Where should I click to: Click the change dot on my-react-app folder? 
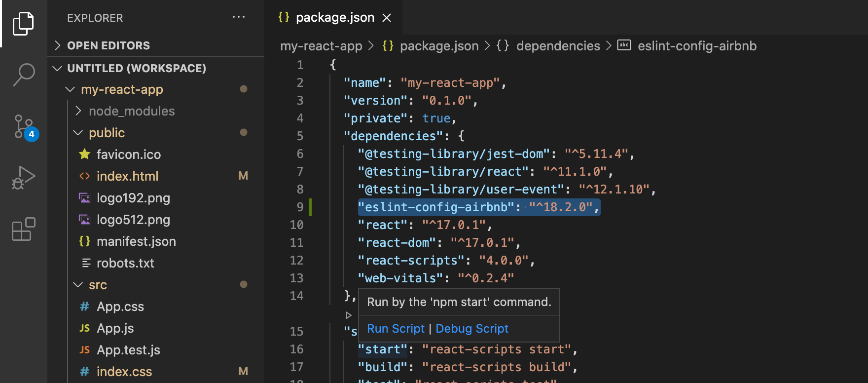tap(243, 89)
